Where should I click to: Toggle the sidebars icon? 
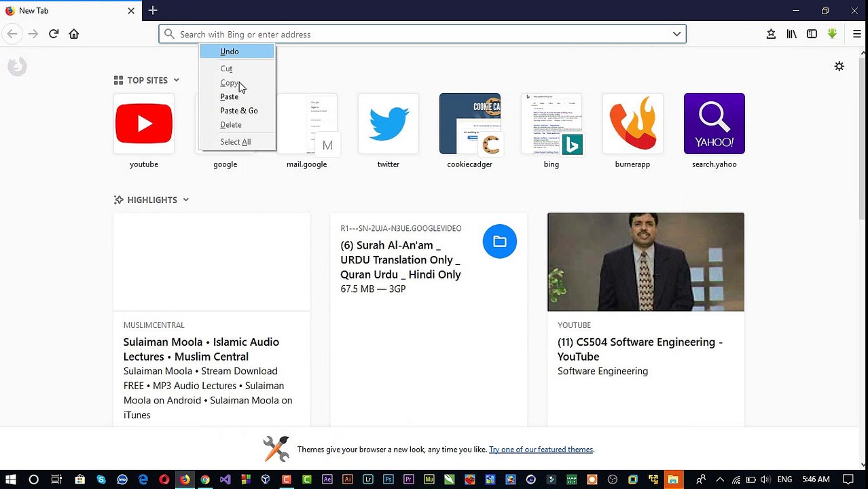point(812,34)
